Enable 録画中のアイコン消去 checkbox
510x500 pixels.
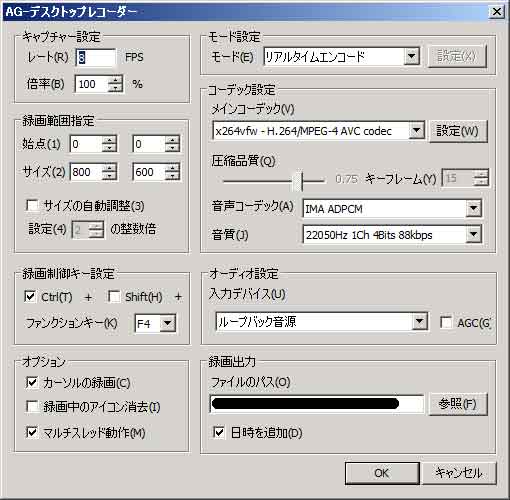(32, 406)
